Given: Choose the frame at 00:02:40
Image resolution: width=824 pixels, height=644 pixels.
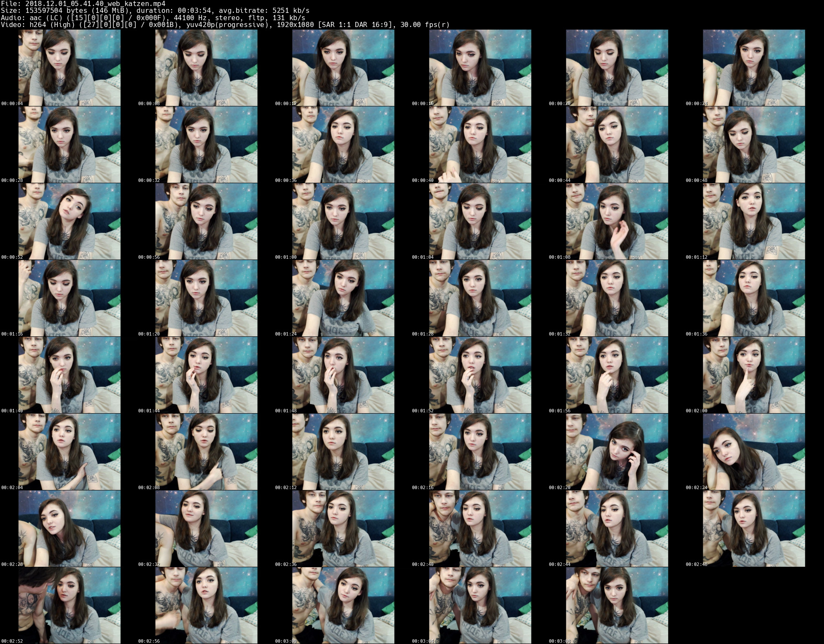Looking at the screenshot, I should pyautogui.click(x=480, y=529).
